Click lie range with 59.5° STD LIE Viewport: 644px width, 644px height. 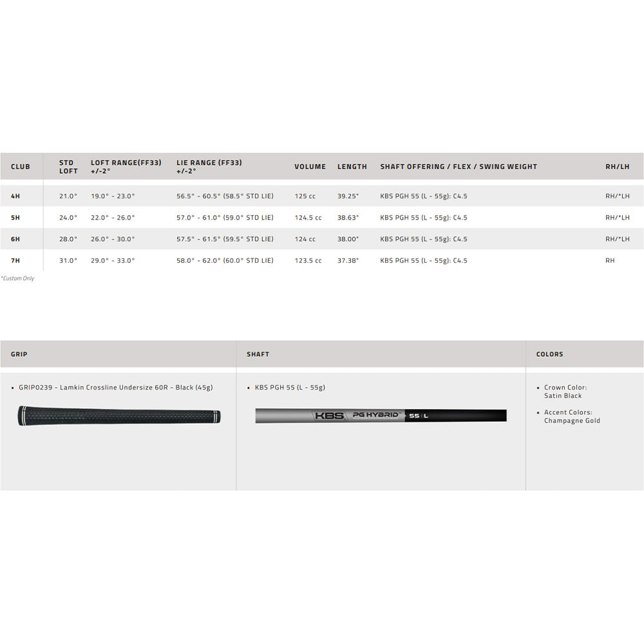(x=225, y=239)
